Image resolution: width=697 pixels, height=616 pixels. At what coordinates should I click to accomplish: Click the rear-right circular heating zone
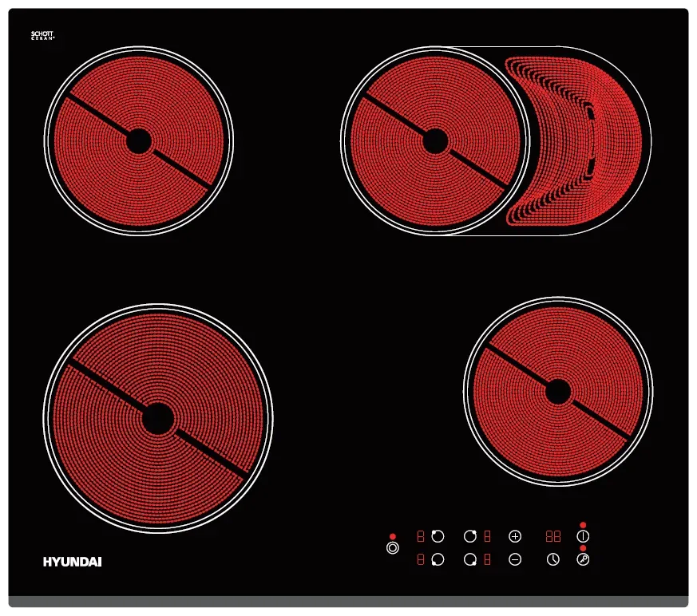435,141
